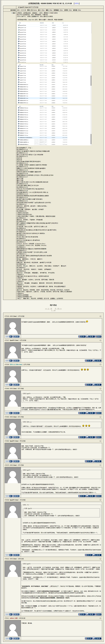Image resolution: width=105 pixels, height=644 pixels.
Task: Click the top arrow icon on comment #76611
Action: pyautogui.click(x=101, y=618)
